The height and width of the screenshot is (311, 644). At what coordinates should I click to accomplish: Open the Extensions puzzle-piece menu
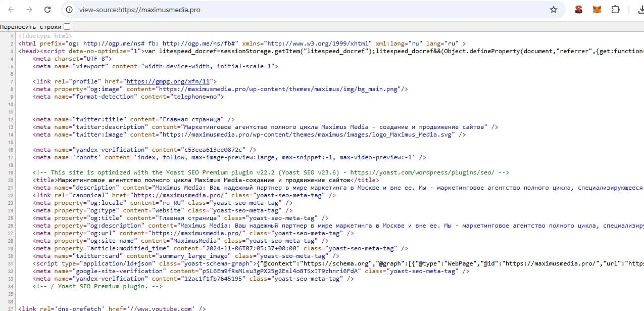615,10
